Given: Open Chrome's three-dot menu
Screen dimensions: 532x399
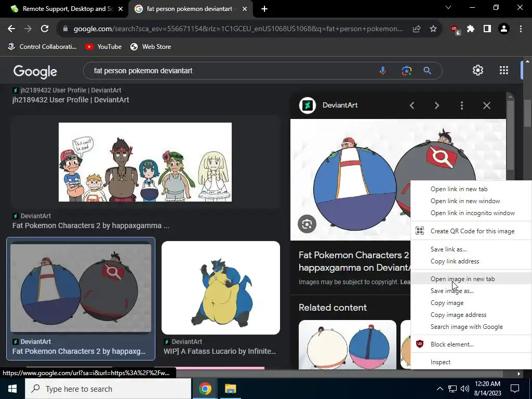Looking at the screenshot, I should tap(521, 29).
